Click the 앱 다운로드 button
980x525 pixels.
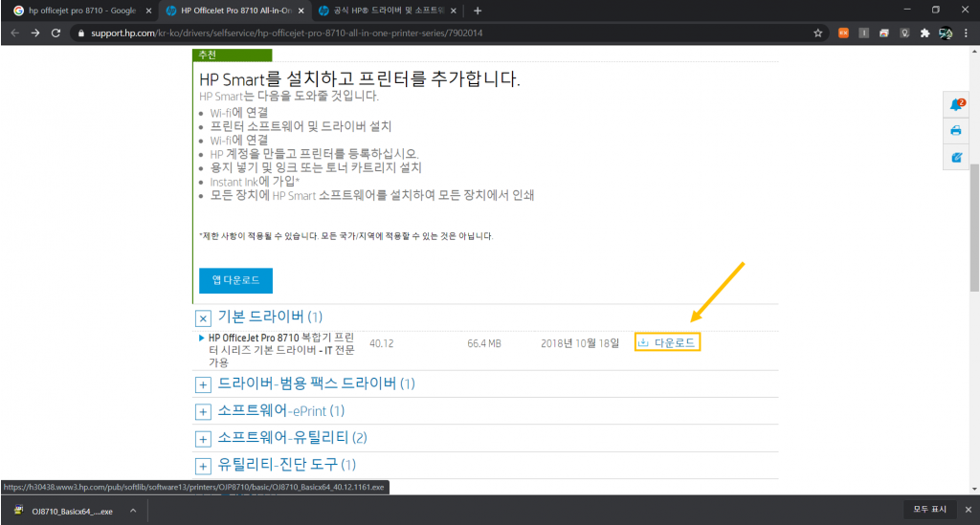point(235,280)
